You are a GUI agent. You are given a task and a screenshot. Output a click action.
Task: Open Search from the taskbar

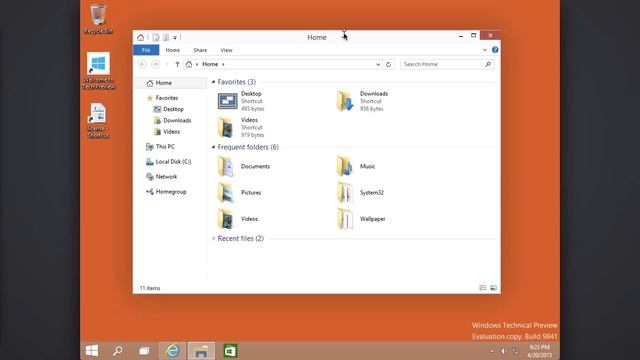[118, 351]
